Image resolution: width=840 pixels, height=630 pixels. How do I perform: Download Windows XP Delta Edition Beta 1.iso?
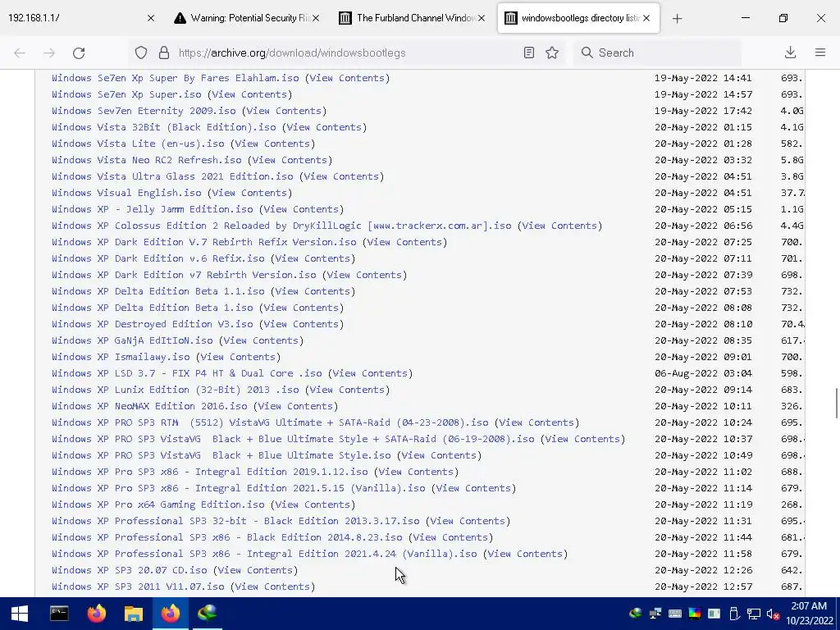pyautogui.click(x=152, y=308)
